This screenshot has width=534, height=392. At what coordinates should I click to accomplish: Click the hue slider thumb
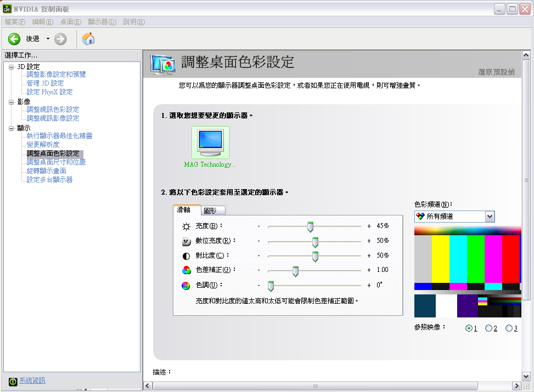click(271, 286)
